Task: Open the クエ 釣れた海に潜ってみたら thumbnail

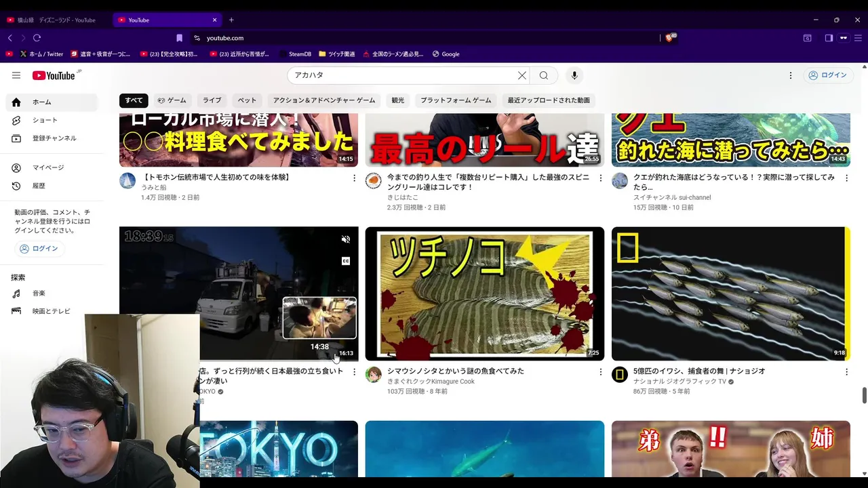Action: (731, 140)
